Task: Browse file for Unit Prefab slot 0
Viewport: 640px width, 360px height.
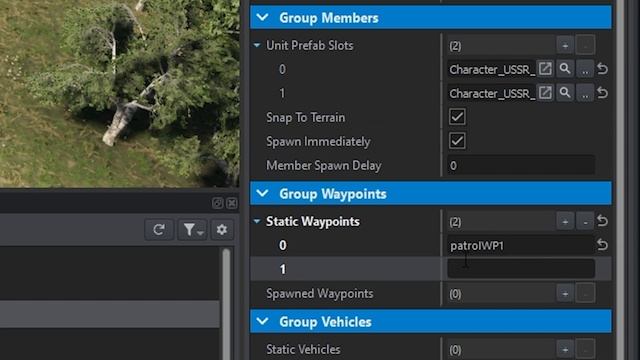Action: click(x=585, y=69)
